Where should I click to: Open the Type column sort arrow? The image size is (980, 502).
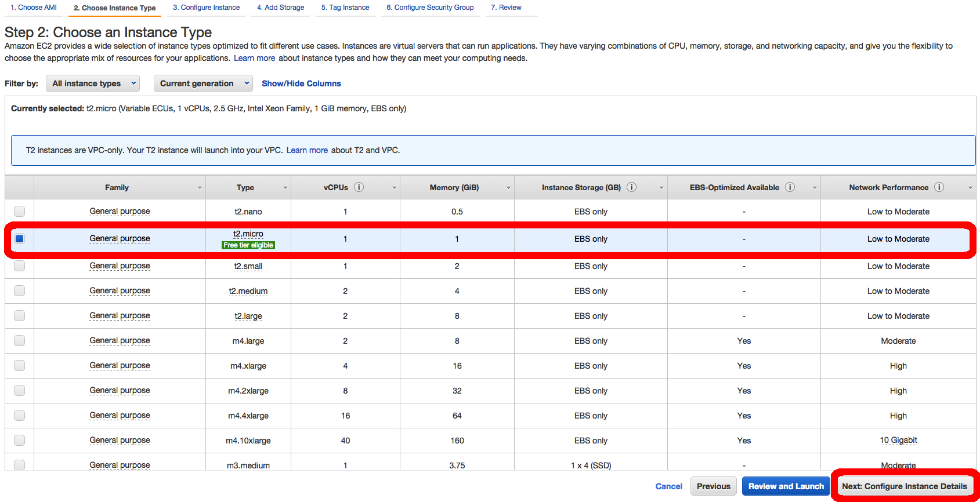point(285,188)
